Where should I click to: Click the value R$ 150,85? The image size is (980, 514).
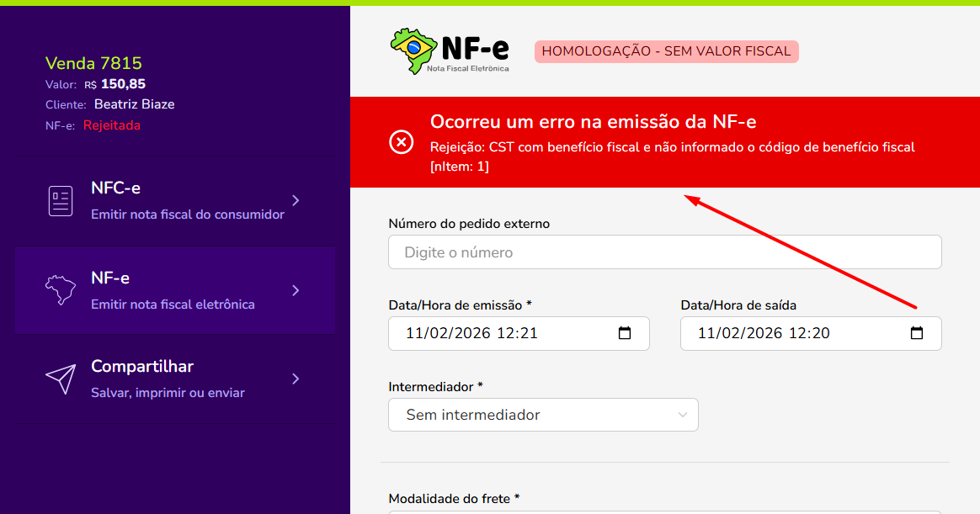(115, 84)
